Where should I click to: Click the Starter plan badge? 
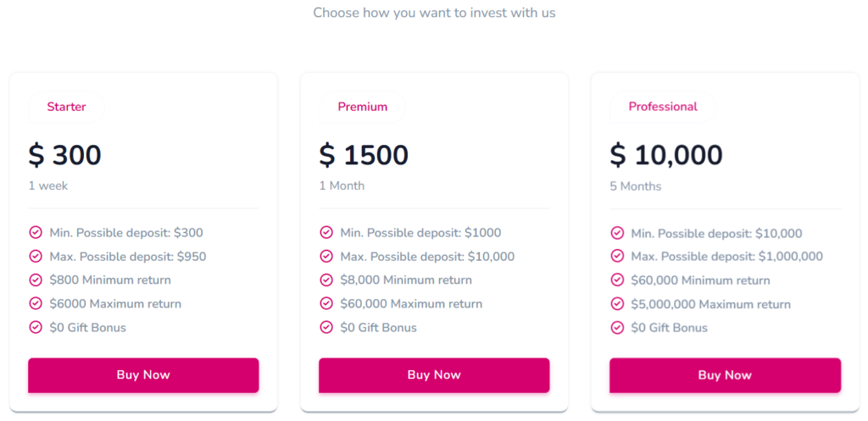point(66,107)
